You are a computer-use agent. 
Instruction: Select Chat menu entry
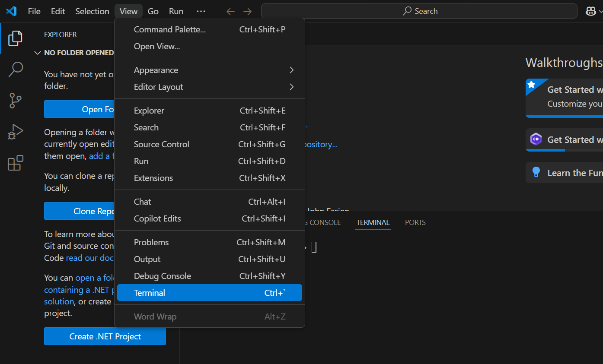click(x=210, y=202)
